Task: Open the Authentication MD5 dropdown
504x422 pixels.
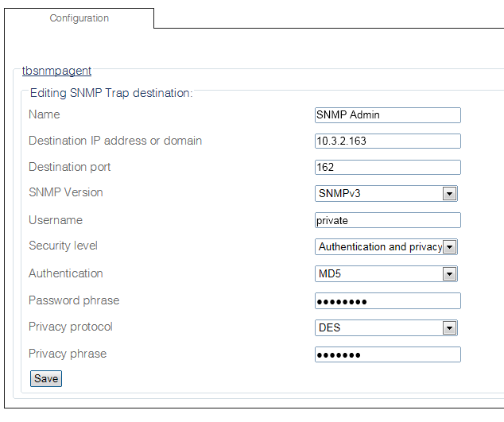Action: point(386,274)
